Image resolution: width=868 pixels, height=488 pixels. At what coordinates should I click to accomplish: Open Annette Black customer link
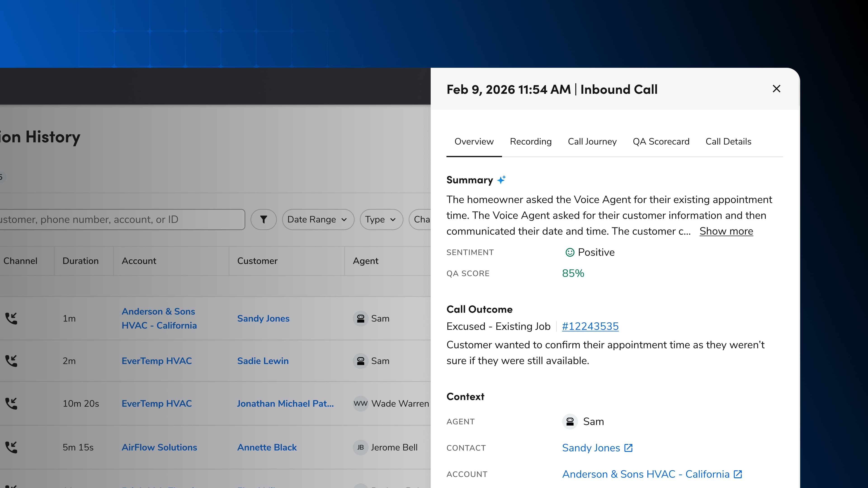(x=267, y=447)
